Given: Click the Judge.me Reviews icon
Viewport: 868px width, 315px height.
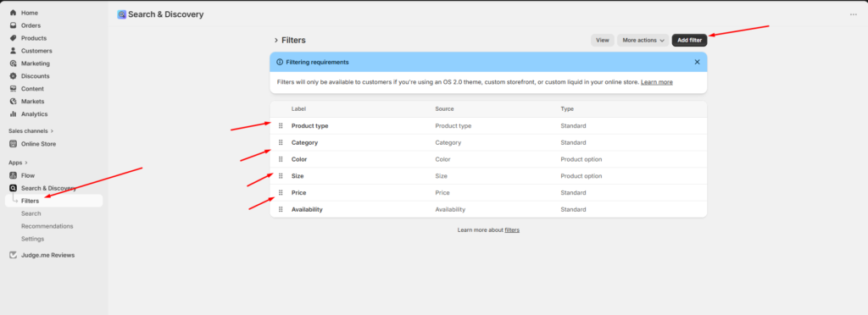Looking at the screenshot, I should (x=14, y=256).
